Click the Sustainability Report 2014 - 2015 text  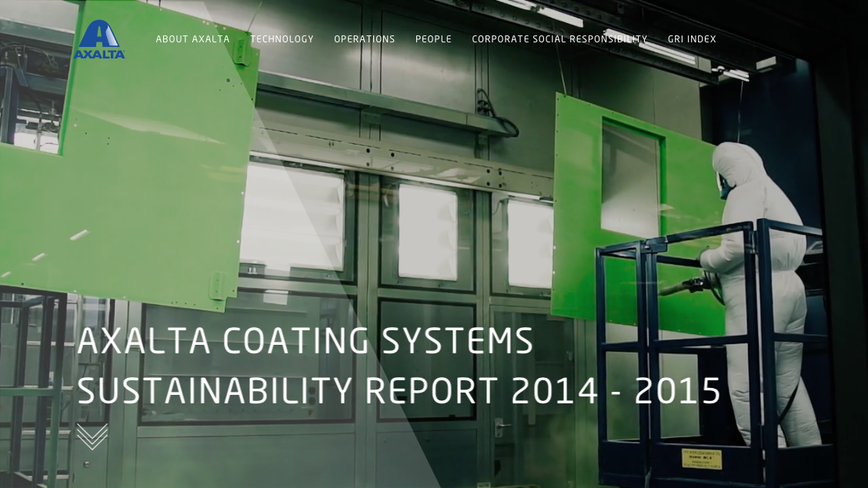(399, 390)
